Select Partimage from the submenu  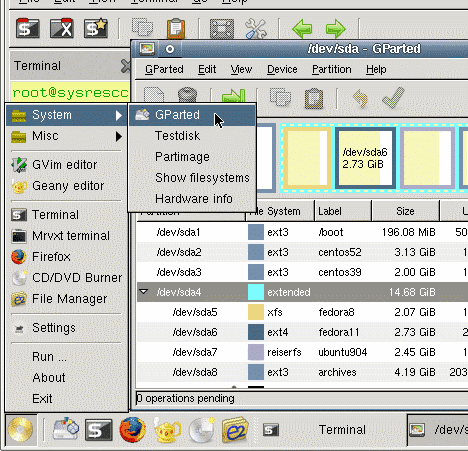[x=192, y=157]
